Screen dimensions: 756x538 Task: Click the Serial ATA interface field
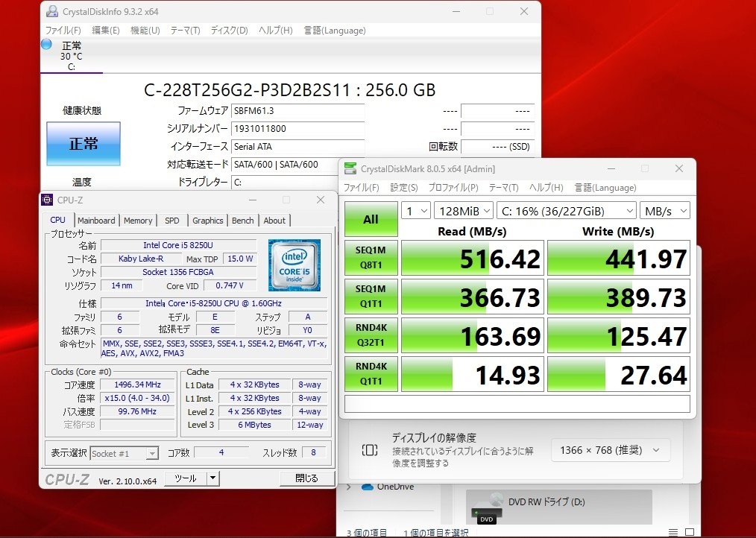tap(297, 147)
